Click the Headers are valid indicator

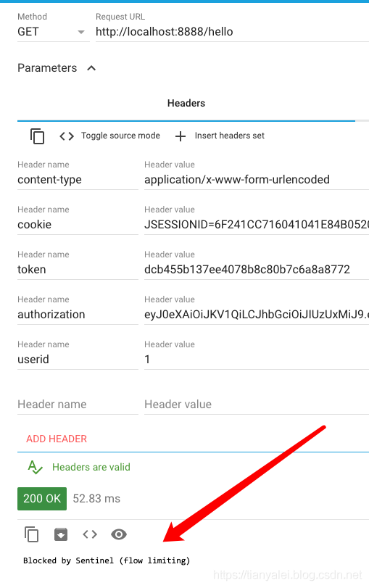click(x=79, y=467)
